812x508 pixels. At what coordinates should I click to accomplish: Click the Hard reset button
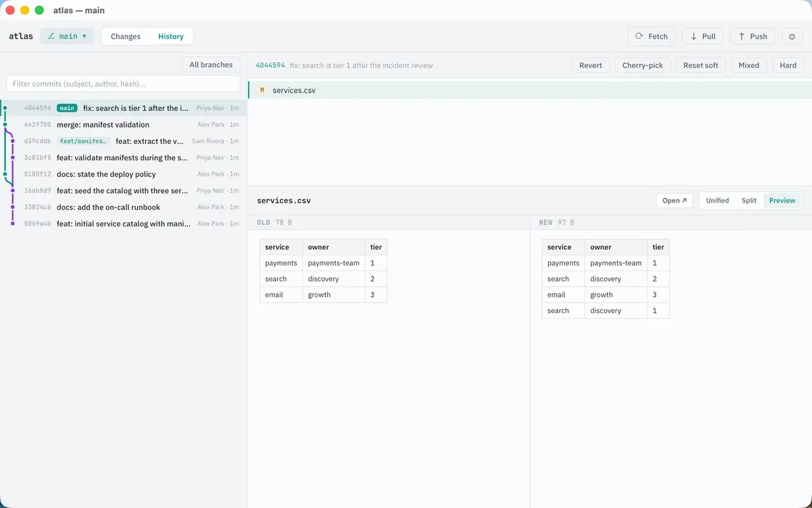pyautogui.click(x=788, y=65)
